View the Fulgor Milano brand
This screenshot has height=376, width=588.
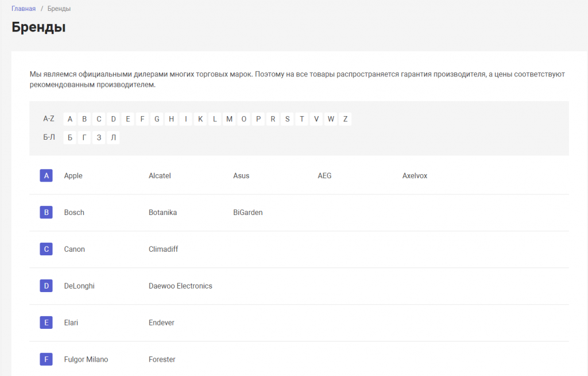tap(86, 359)
